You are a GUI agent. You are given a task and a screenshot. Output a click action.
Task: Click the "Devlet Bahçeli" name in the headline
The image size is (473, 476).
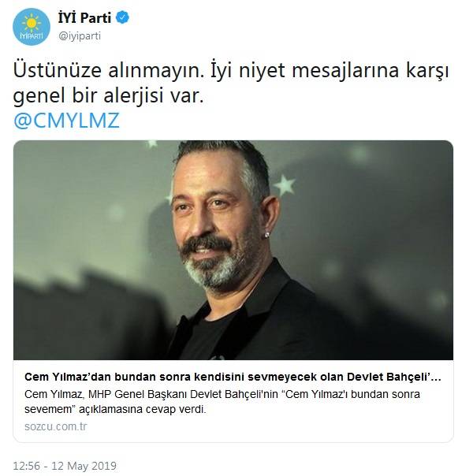coord(389,377)
